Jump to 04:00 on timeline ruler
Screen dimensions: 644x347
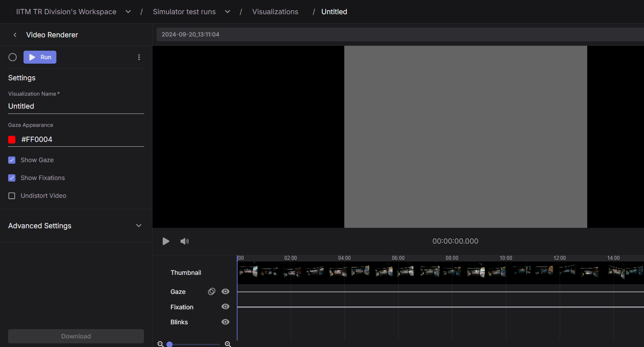tap(344, 258)
